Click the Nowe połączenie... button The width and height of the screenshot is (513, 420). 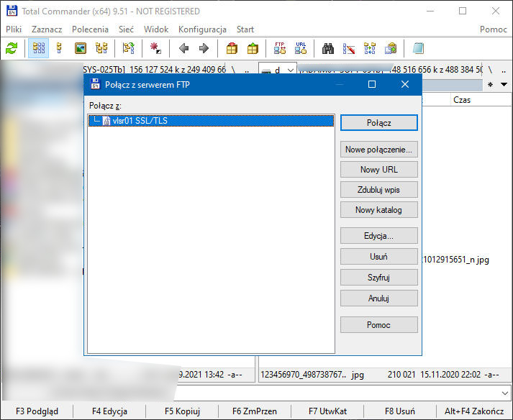(378, 150)
